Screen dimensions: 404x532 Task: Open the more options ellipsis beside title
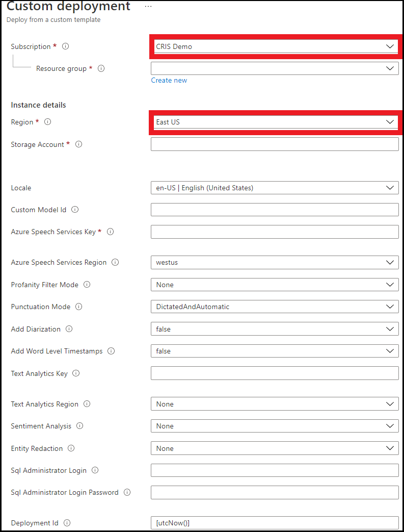pos(148,7)
